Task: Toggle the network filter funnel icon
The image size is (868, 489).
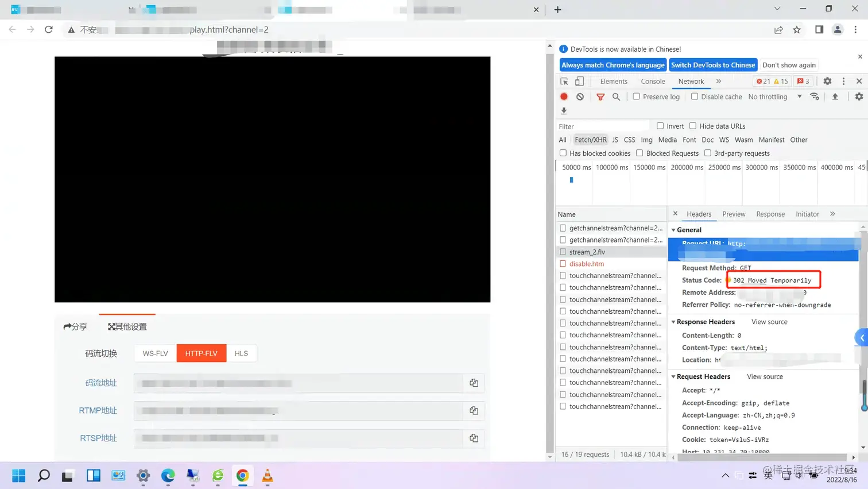Action: pos(600,97)
